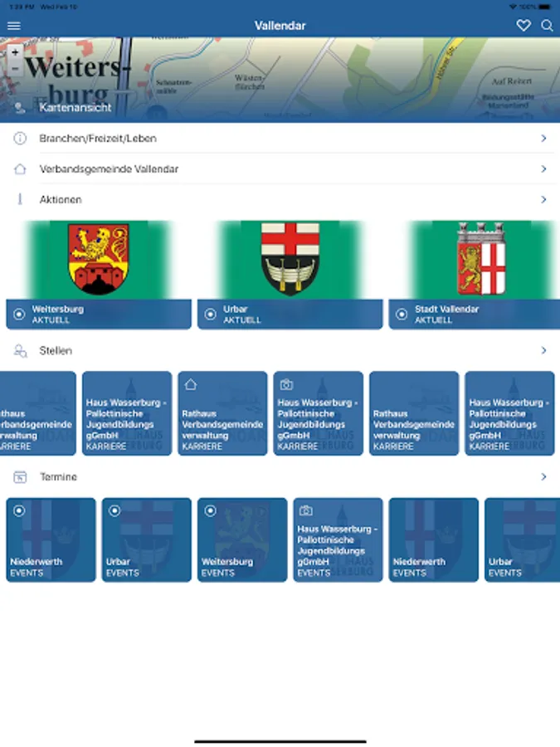
Task: Expand Branchen/Freizeit/Leben chevron
Action: point(543,139)
